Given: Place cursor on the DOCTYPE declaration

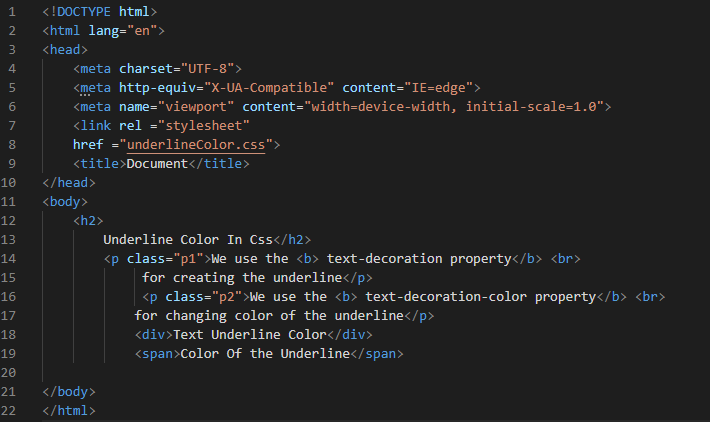Looking at the screenshot, I should [x=100, y=12].
